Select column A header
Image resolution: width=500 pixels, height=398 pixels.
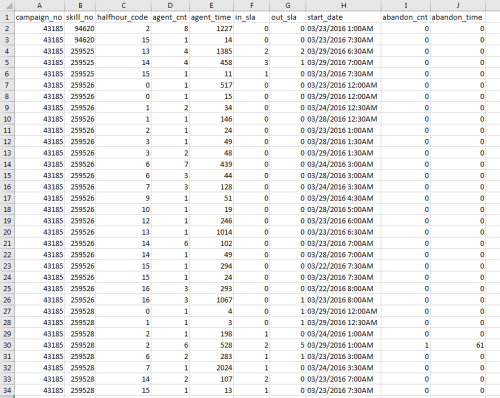click(39, 6)
